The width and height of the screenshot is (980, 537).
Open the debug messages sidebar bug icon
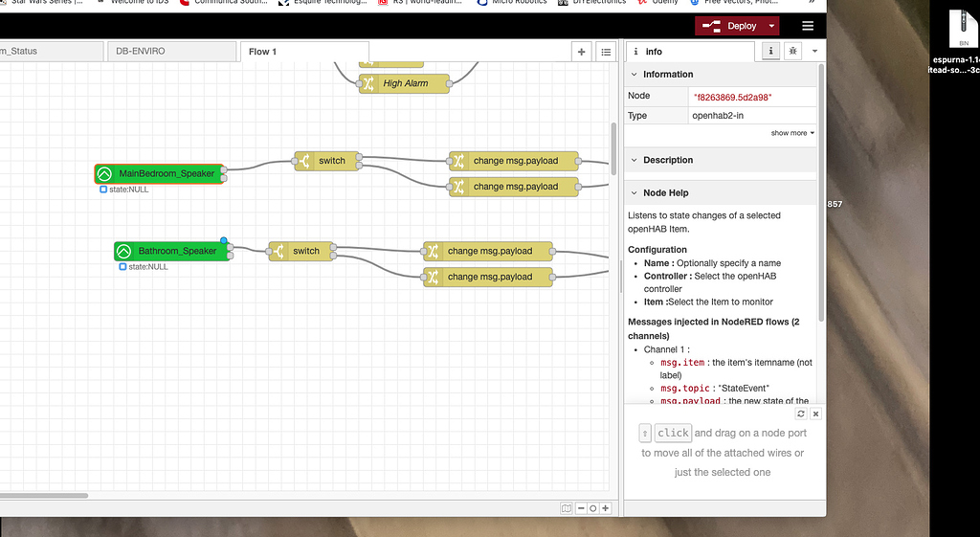coord(792,52)
